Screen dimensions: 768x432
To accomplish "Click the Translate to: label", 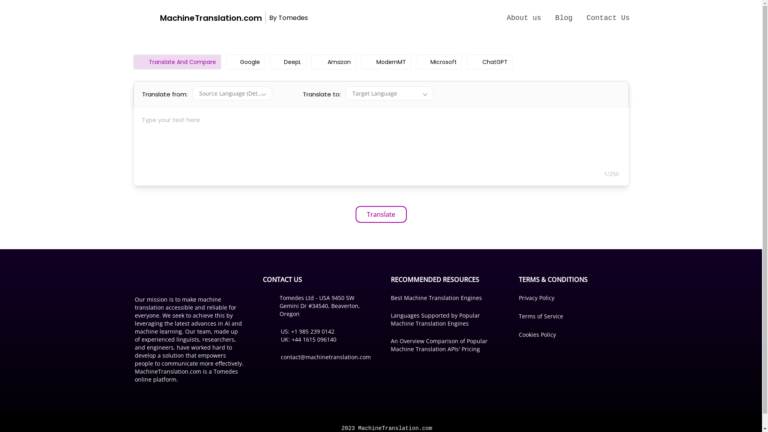I will click(x=322, y=95).
